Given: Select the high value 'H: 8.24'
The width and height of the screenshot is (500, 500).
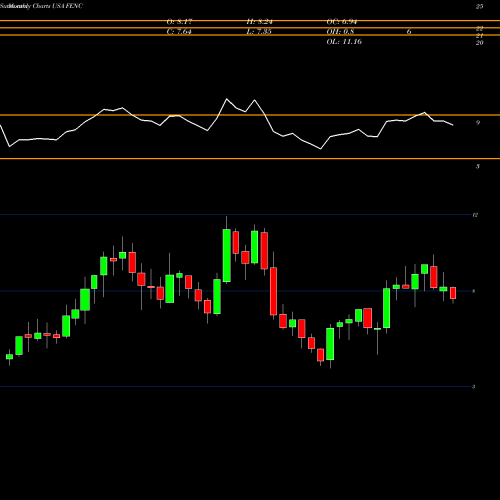Looking at the screenshot, I should [259, 22].
